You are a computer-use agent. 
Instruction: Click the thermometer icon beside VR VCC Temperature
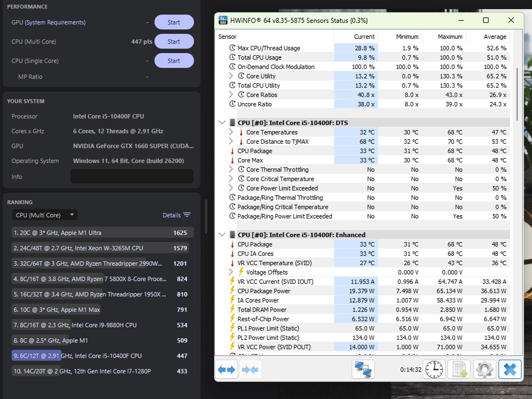point(232,263)
